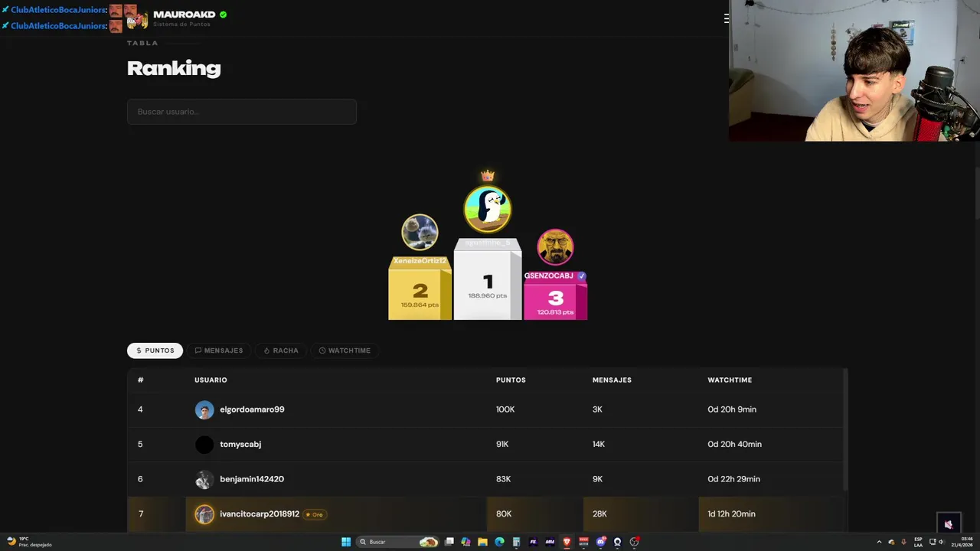Open File Explorer from taskbar
Viewport: 980px width, 551px height.
482,542
